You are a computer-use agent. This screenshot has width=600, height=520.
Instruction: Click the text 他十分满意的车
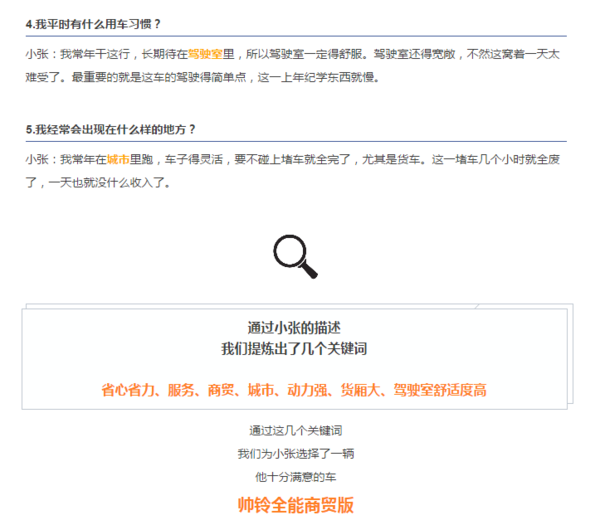(x=295, y=477)
